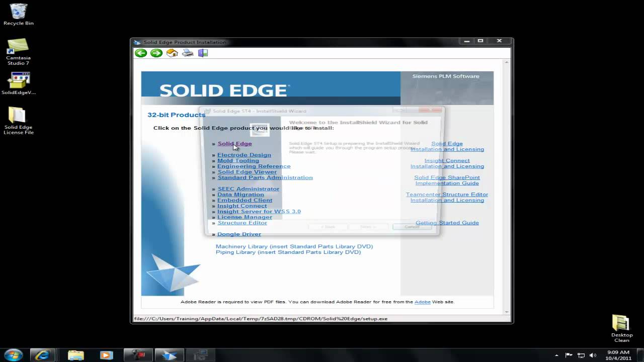Click the Show Desktop button on taskbar

coord(640,355)
